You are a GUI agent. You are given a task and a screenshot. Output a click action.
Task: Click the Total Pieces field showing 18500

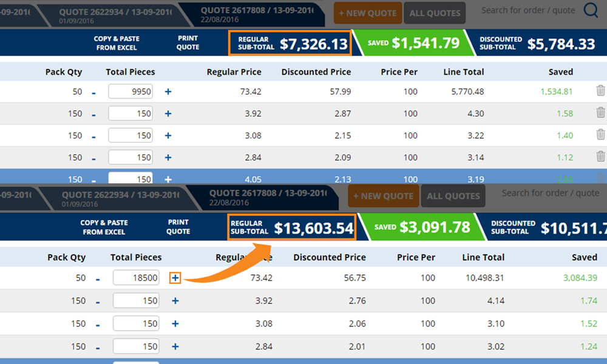pos(136,278)
